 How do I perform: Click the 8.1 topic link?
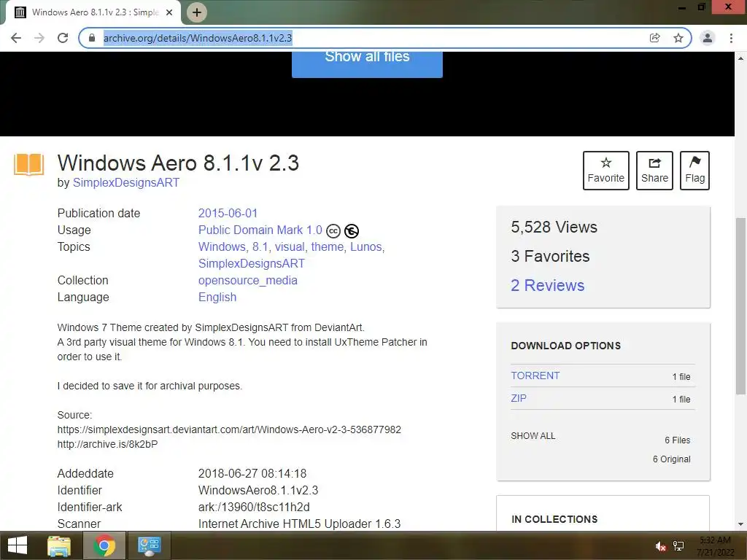pyautogui.click(x=260, y=246)
